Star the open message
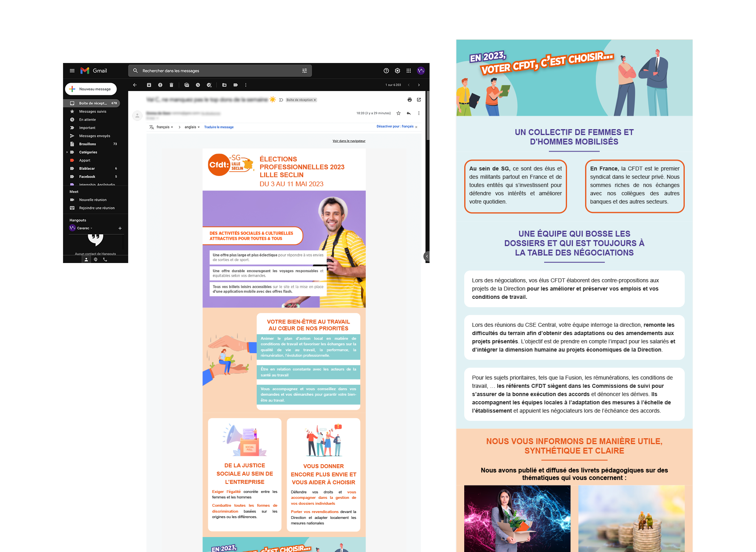Viewport: 756px width, 552px height. (398, 113)
